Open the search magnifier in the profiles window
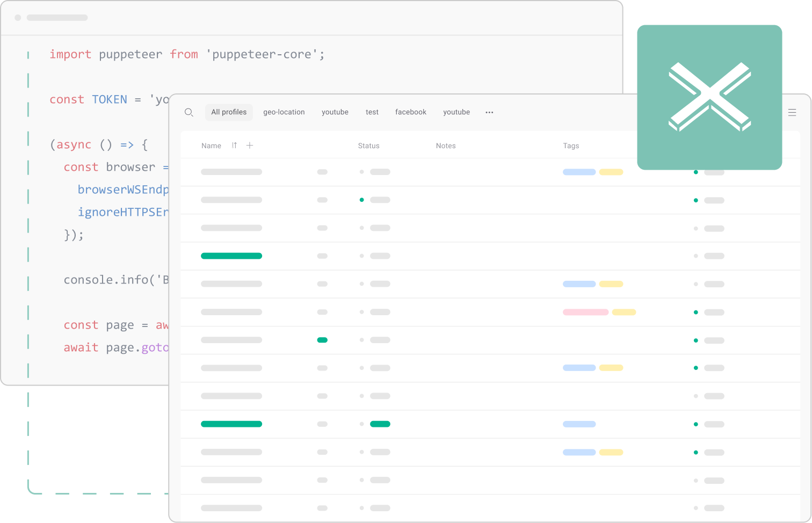812x523 pixels. [x=189, y=112]
